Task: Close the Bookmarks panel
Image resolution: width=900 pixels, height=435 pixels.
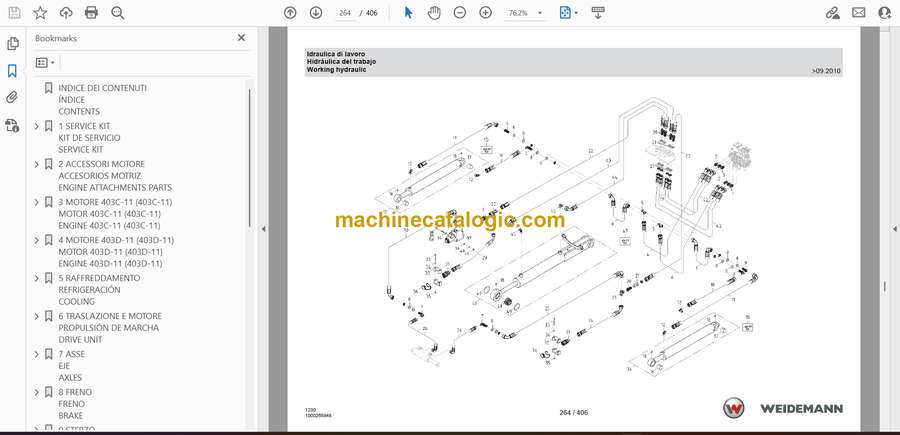Action: tap(241, 38)
